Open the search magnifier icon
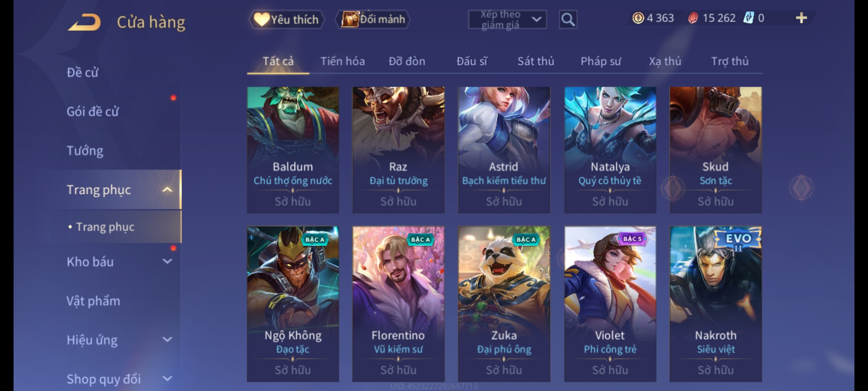 [568, 20]
